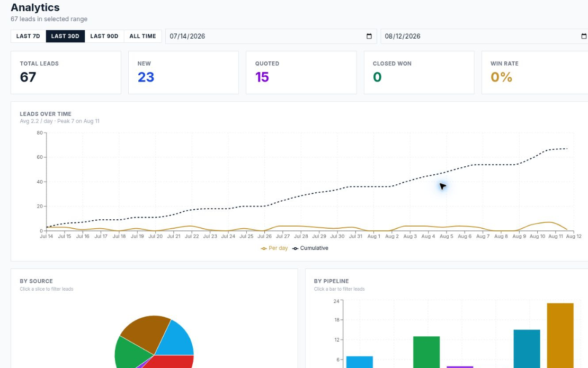Show All Time range
This screenshot has width=588, height=368.
(x=143, y=37)
